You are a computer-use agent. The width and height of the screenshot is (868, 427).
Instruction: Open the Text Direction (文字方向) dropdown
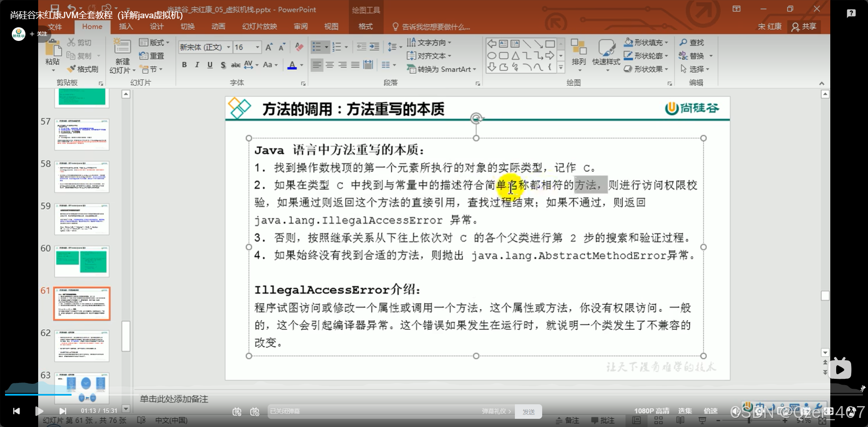pos(429,42)
